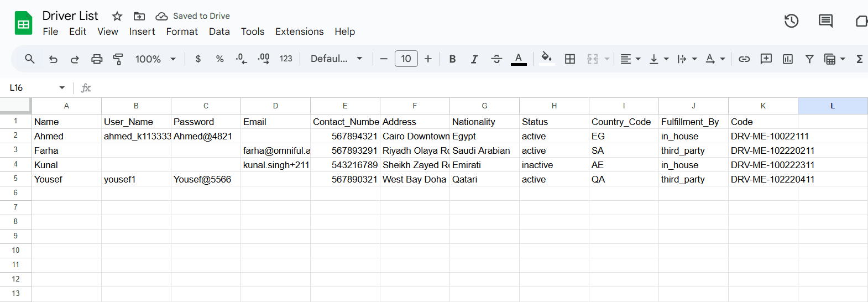Click the L16 name box field
The image size is (868, 302).
coord(33,88)
